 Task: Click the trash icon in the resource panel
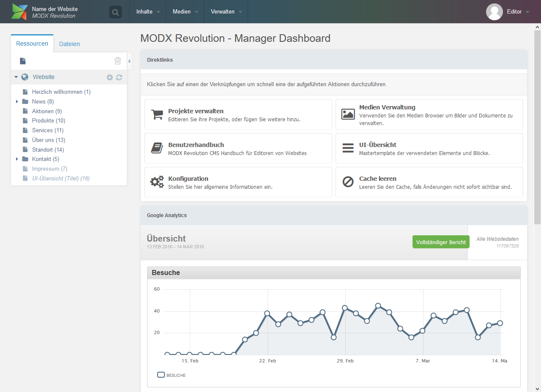[117, 61]
